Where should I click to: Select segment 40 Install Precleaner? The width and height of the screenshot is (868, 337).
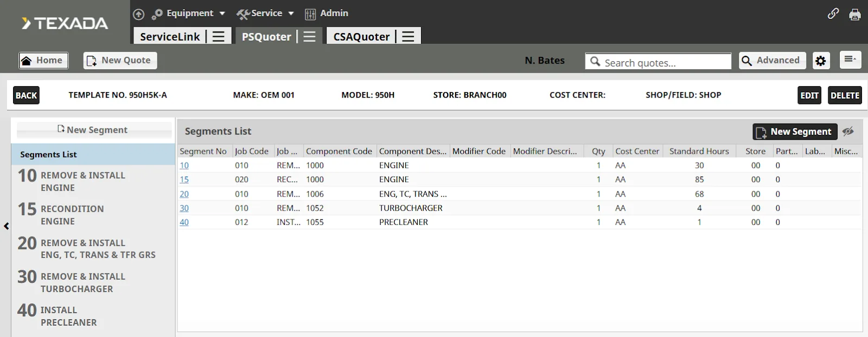click(x=93, y=316)
